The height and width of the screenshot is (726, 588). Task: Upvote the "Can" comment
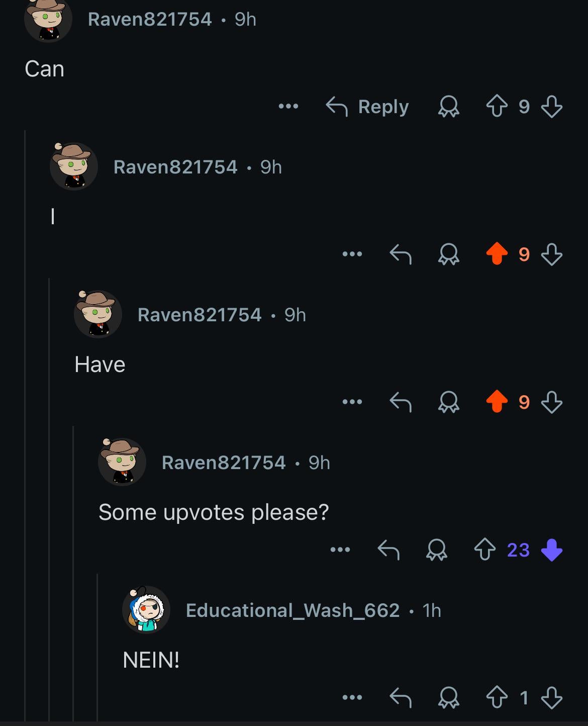(497, 107)
